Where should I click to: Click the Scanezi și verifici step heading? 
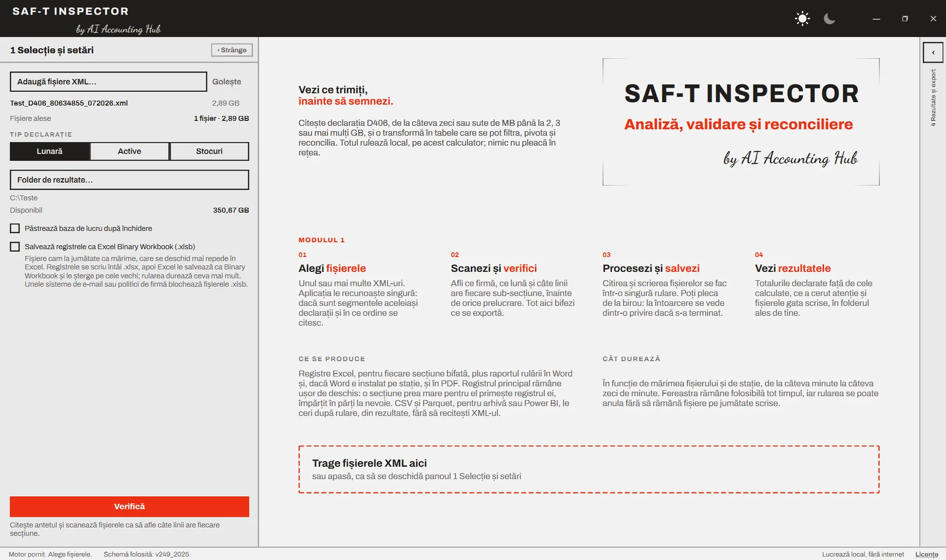coord(494,268)
